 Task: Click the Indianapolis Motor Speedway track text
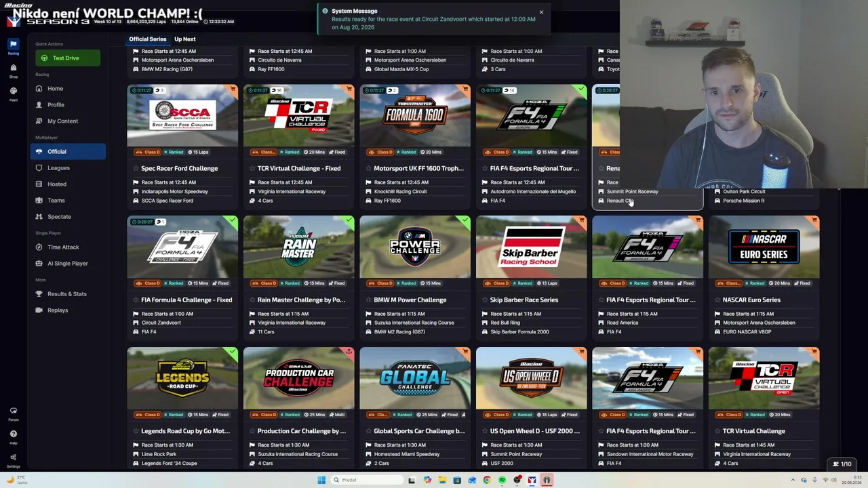(x=175, y=191)
